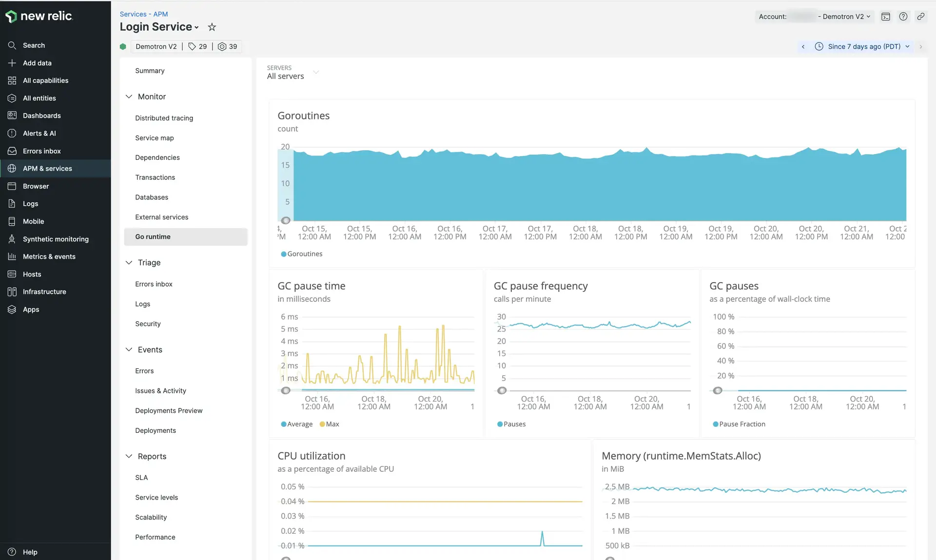Select Transactions in the Monitor menu
936x560 pixels.
pos(155,177)
